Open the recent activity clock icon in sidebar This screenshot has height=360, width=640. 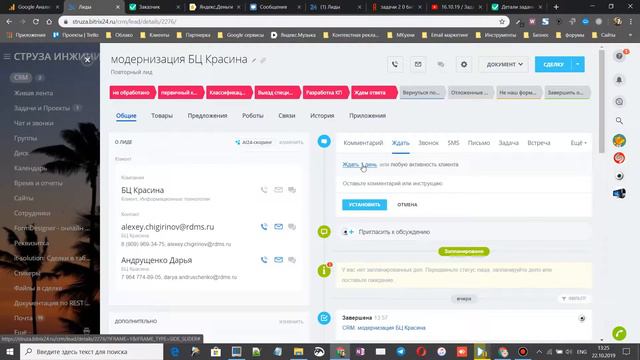click(619, 101)
